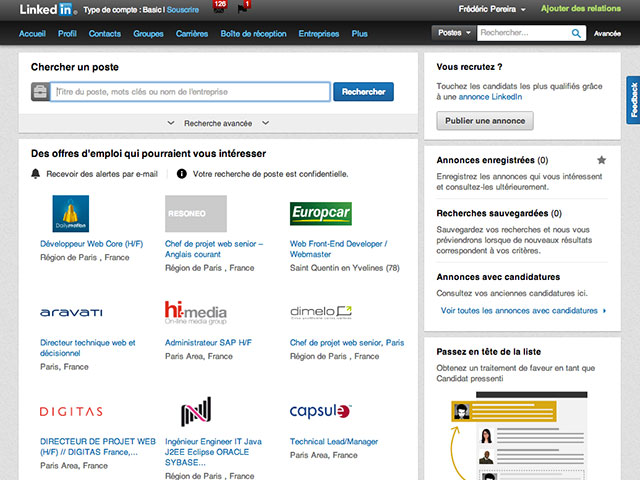
Task: Click Recevoir des alertes par e-mail
Action: click(x=102, y=174)
